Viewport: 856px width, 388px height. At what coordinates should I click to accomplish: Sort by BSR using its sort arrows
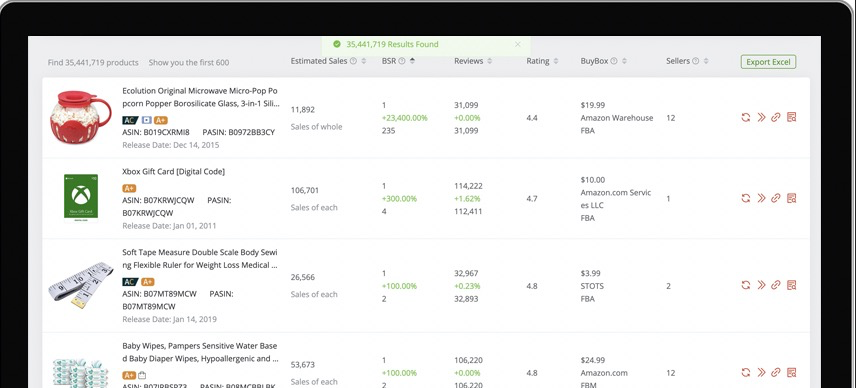tap(412, 61)
